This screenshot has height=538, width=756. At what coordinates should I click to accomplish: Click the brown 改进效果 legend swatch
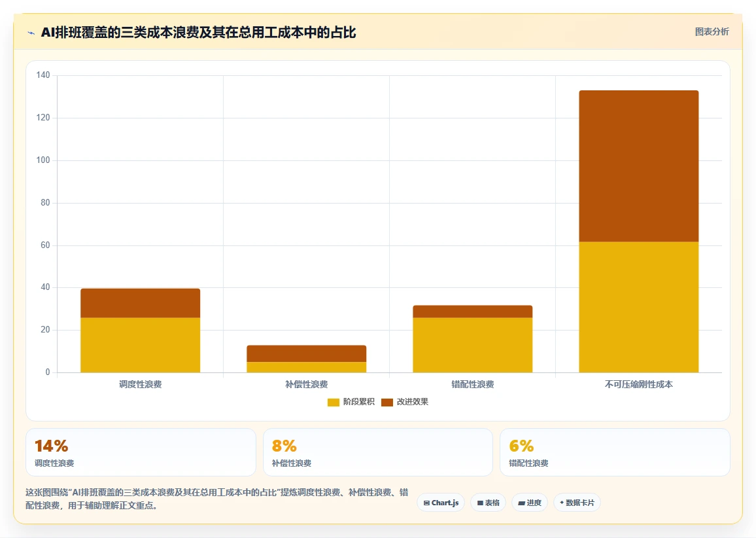click(x=387, y=403)
